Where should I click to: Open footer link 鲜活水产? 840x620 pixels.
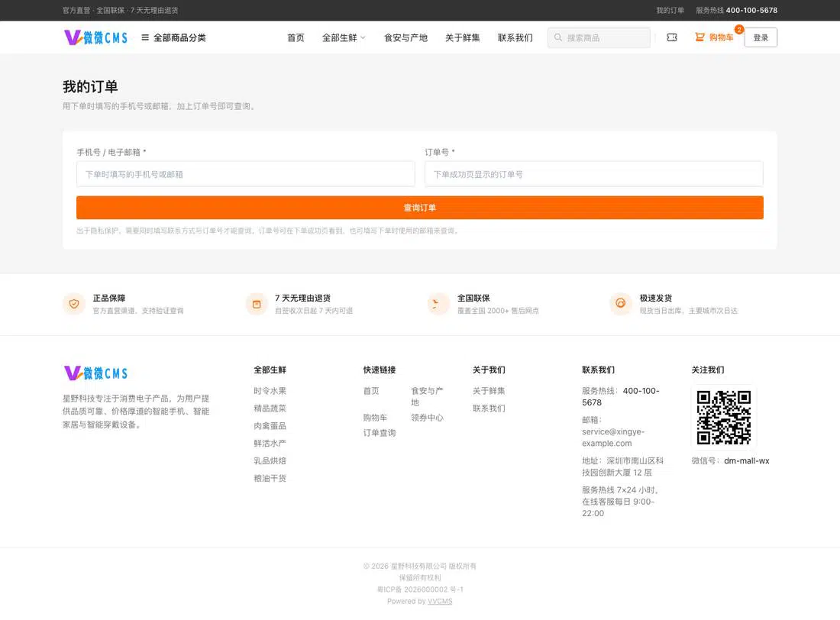[270, 443]
